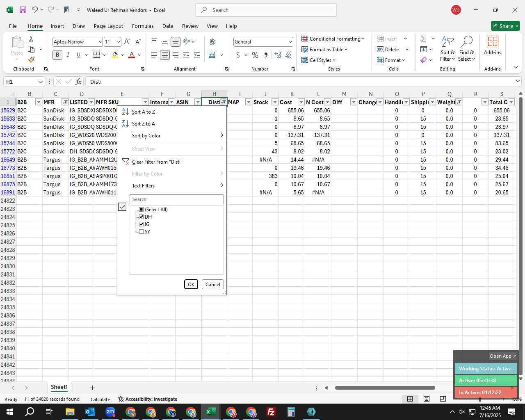Apply the red Font Color
Viewport: 525px width, 420px height.
coord(132,55)
